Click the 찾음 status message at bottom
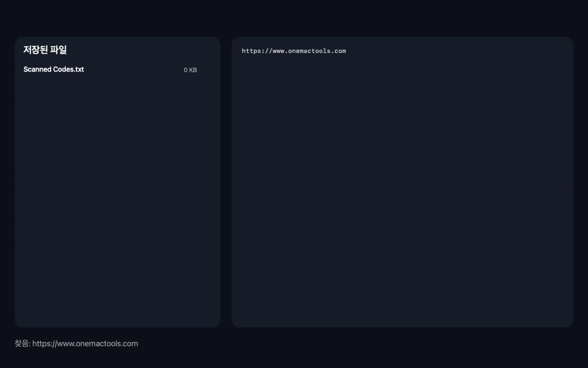Image resolution: width=588 pixels, height=368 pixels. tap(76, 344)
